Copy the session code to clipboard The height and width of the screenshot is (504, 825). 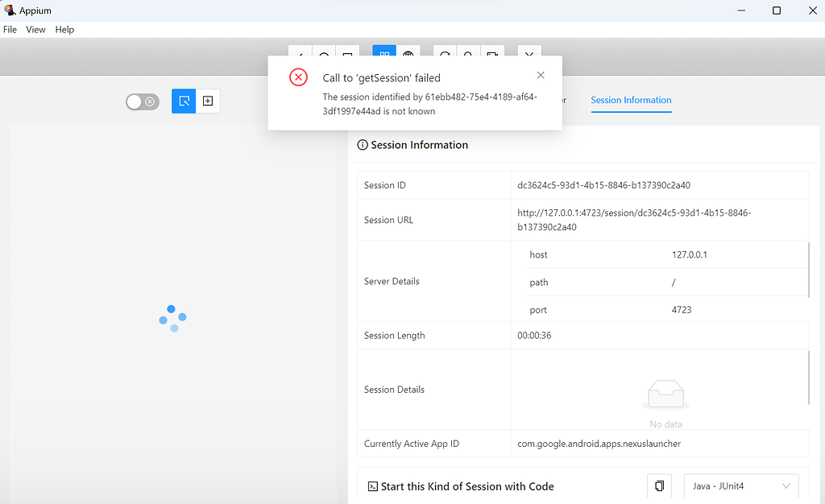click(659, 485)
